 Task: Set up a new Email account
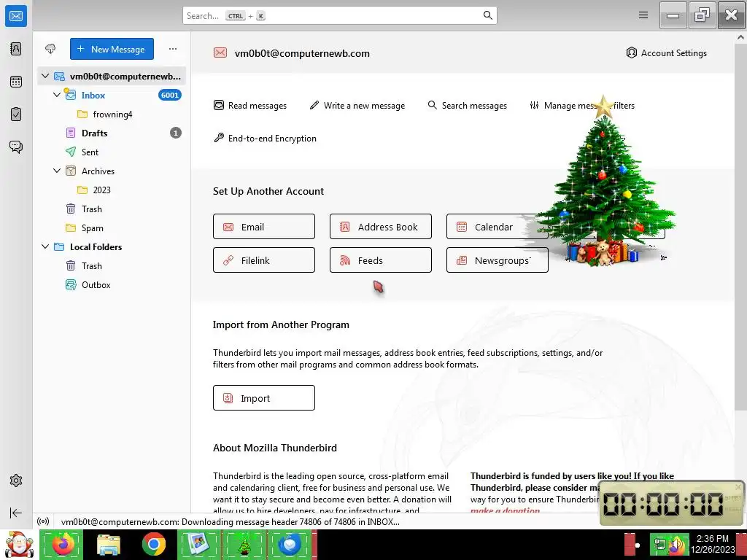(x=264, y=227)
